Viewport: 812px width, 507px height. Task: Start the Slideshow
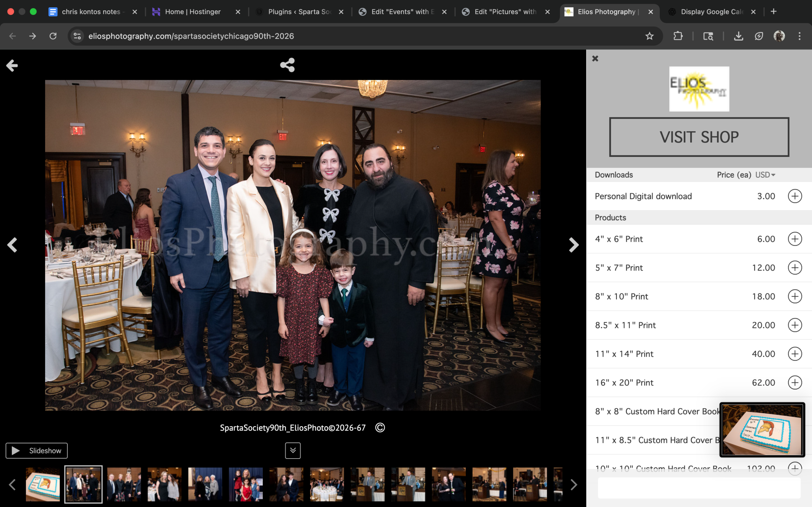point(36,450)
